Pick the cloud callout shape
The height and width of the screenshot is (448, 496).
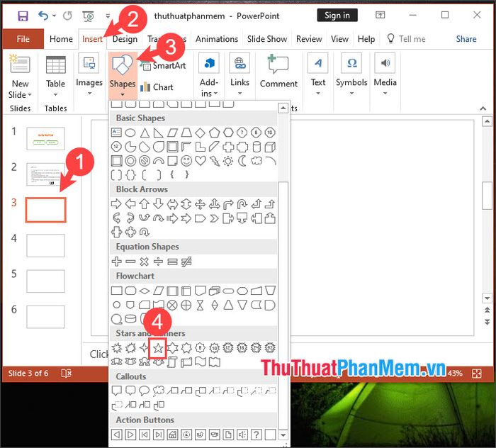158,391
